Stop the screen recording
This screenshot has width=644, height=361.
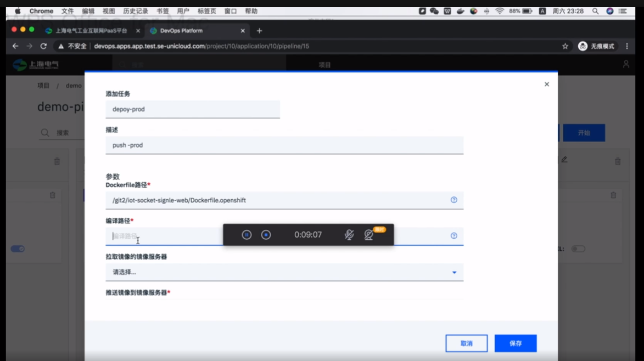click(266, 235)
